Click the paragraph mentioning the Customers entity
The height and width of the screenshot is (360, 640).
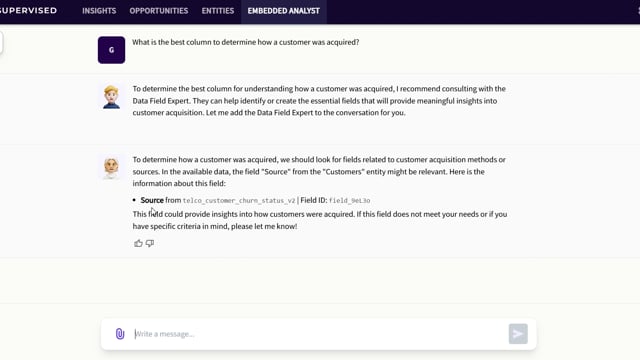319,171
